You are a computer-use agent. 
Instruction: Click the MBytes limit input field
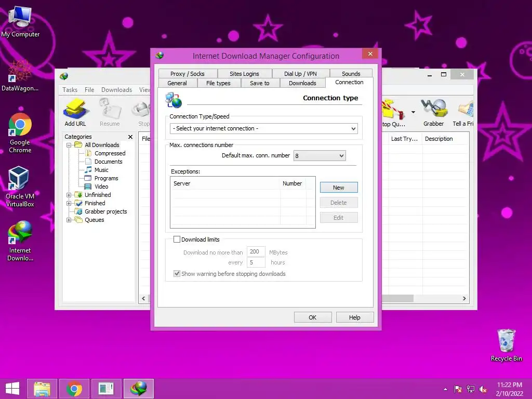(x=256, y=252)
